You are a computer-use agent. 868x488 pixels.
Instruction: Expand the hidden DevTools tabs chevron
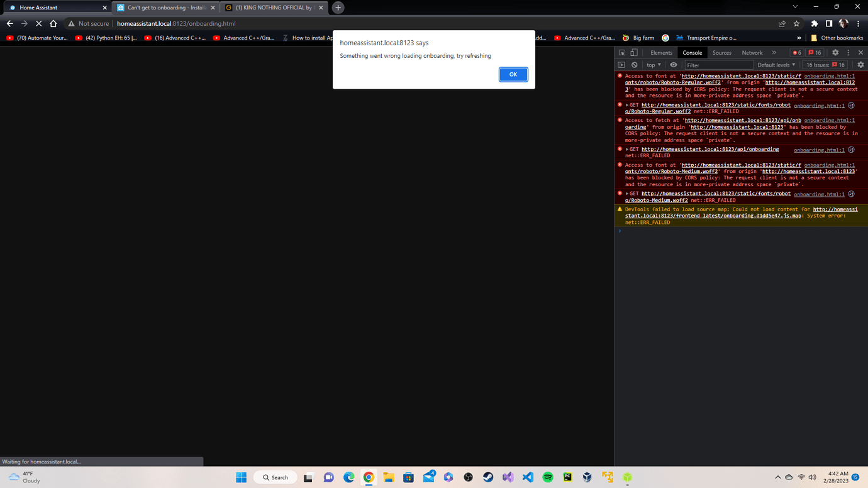(x=774, y=53)
